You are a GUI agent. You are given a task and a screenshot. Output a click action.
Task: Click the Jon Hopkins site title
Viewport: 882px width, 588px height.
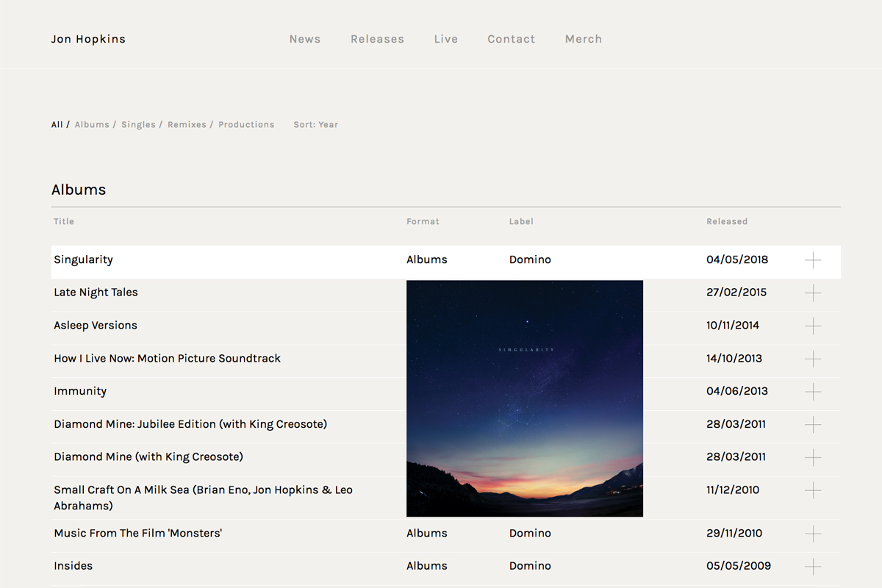88,39
